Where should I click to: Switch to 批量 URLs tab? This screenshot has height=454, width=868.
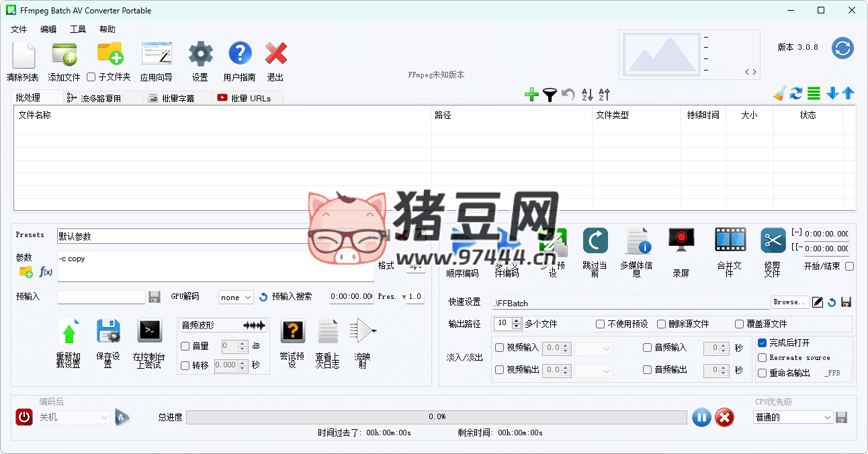[247, 98]
